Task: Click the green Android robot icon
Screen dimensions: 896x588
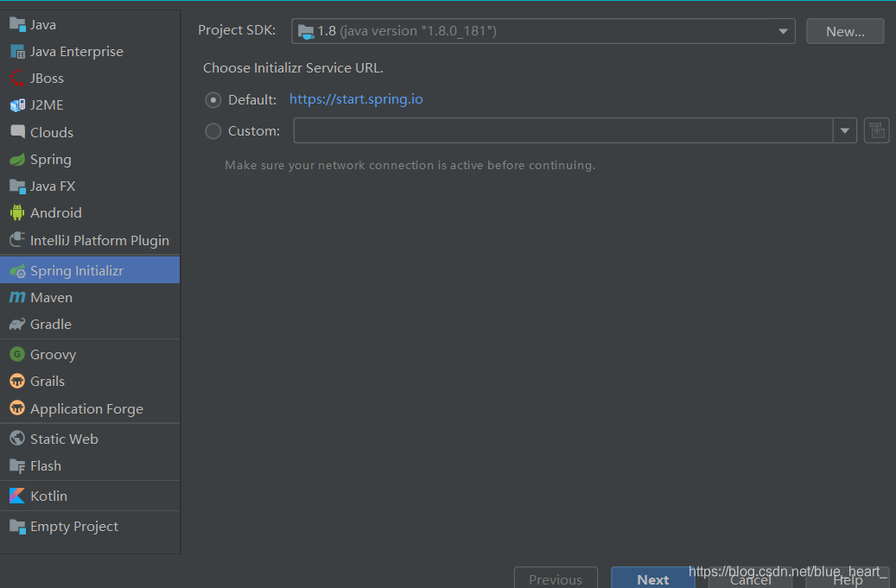Action: pos(18,212)
